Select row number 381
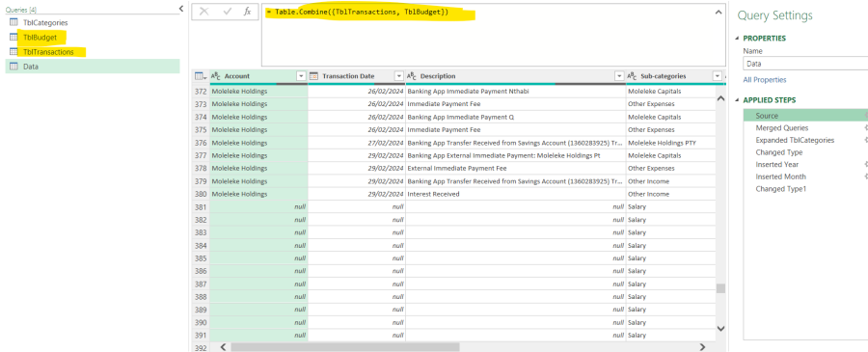The width and height of the screenshot is (868, 352). [202, 207]
